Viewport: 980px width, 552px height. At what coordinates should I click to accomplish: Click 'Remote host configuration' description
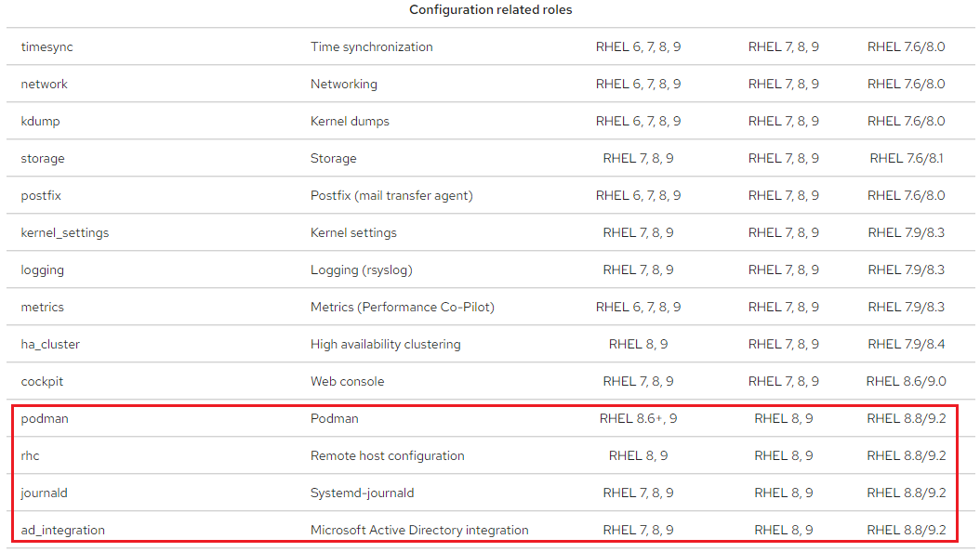tap(387, 455)
